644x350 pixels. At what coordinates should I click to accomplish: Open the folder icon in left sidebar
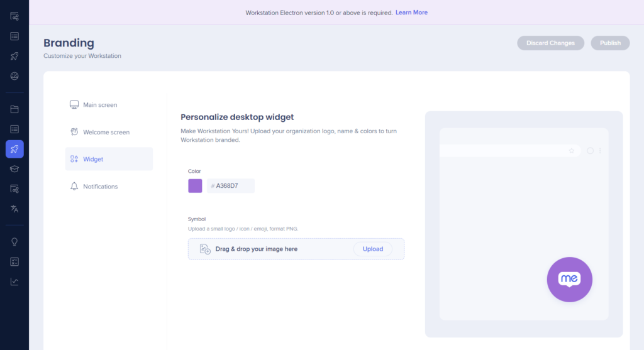point(14,109)
